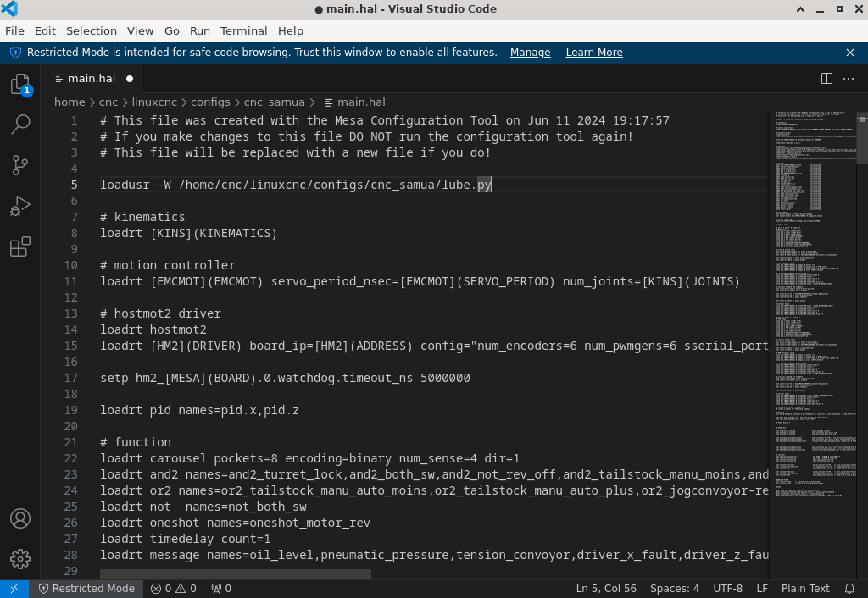Open the Help menu
This screenshot has width=868, height=598.
click(291, 31)
